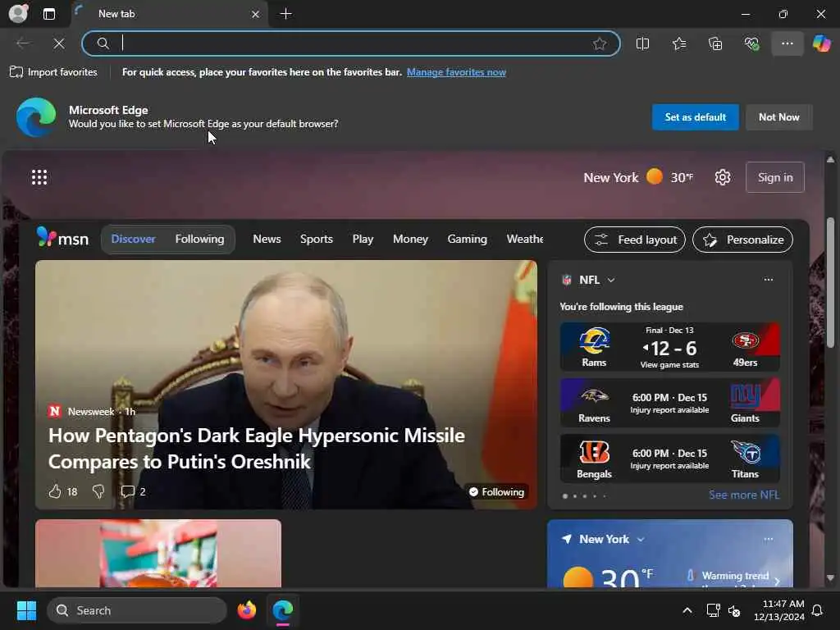Add this page to favorites star
This screenshot has width=840, height=630.
coord(600,43)
